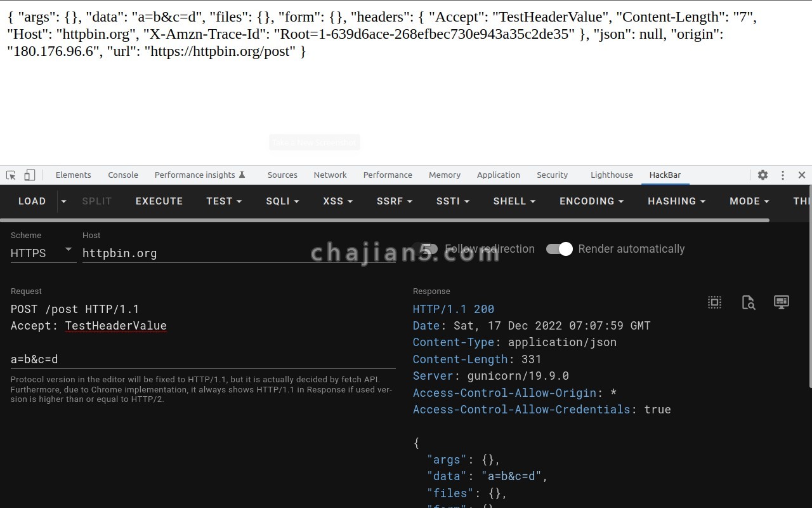Screen dimensions: 812x508
Task: Disable the Render automatically switch
Action: [560, 249]
